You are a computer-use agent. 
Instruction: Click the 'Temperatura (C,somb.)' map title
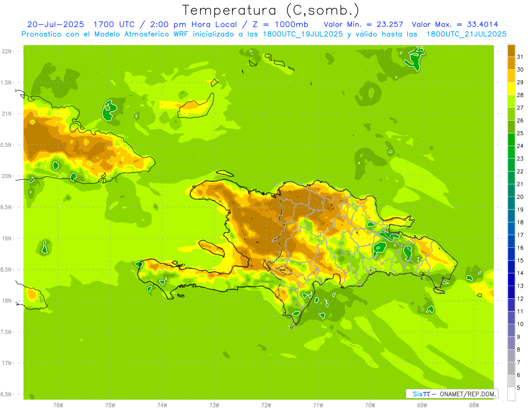[271, 10]
